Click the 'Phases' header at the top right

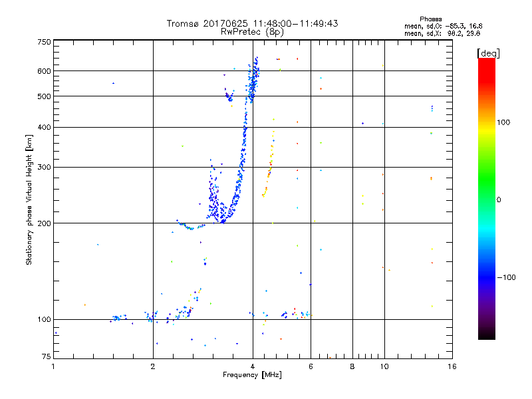click(430, 19)
